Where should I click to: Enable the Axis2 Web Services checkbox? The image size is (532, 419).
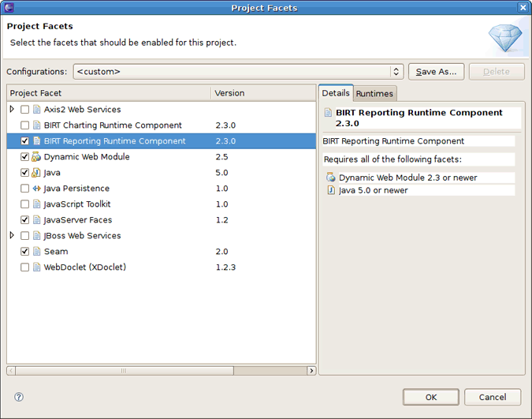(24, 110)
